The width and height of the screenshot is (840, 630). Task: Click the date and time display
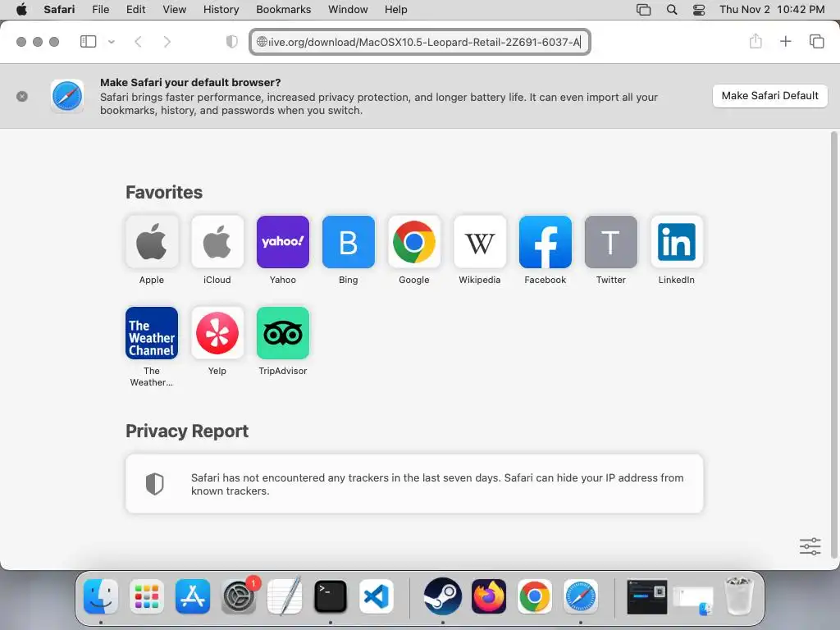tap(772, 10)
